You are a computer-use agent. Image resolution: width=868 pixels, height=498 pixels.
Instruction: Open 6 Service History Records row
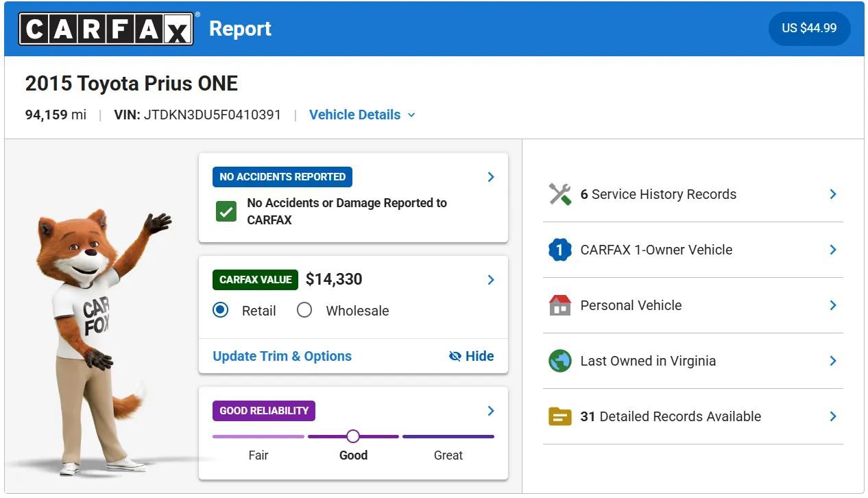[692, 194]
